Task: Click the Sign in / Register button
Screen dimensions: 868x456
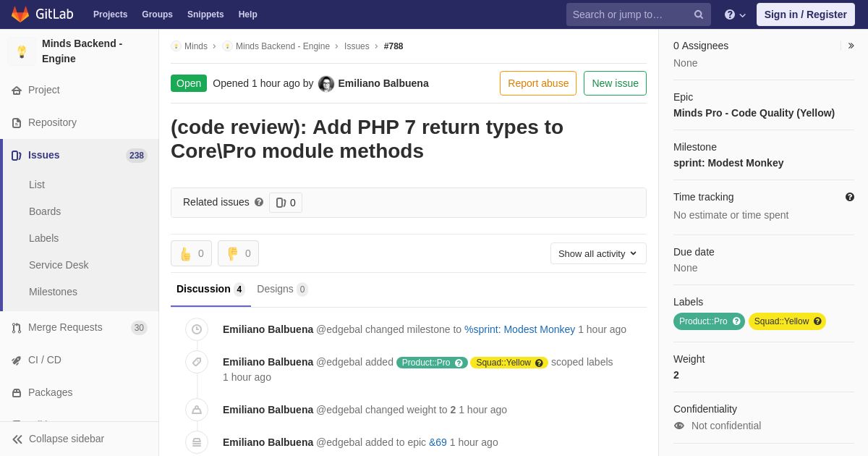Action: click(x=806, y=14)
